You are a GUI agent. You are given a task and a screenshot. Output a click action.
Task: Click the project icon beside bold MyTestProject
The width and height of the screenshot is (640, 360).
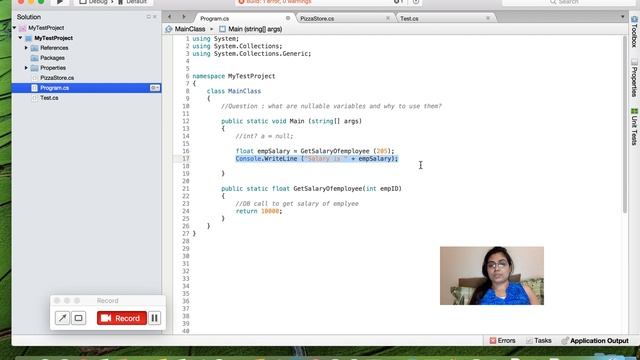(29, 38)
